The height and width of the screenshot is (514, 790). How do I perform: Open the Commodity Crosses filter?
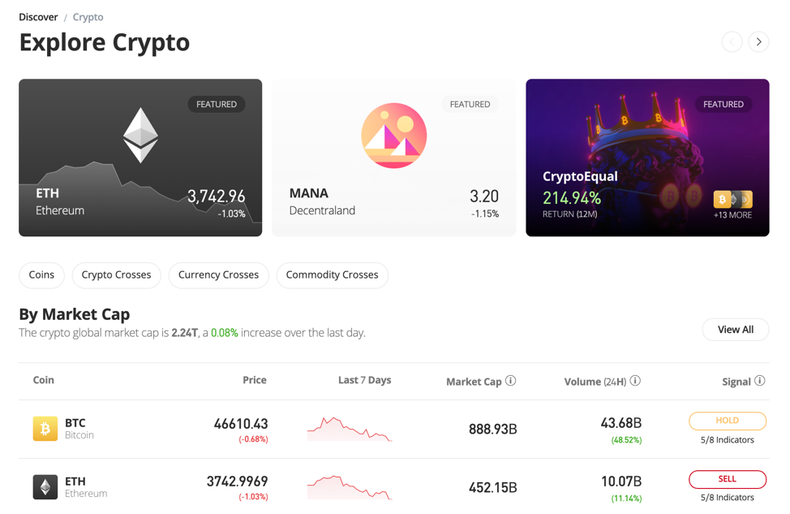pos(332,275)
